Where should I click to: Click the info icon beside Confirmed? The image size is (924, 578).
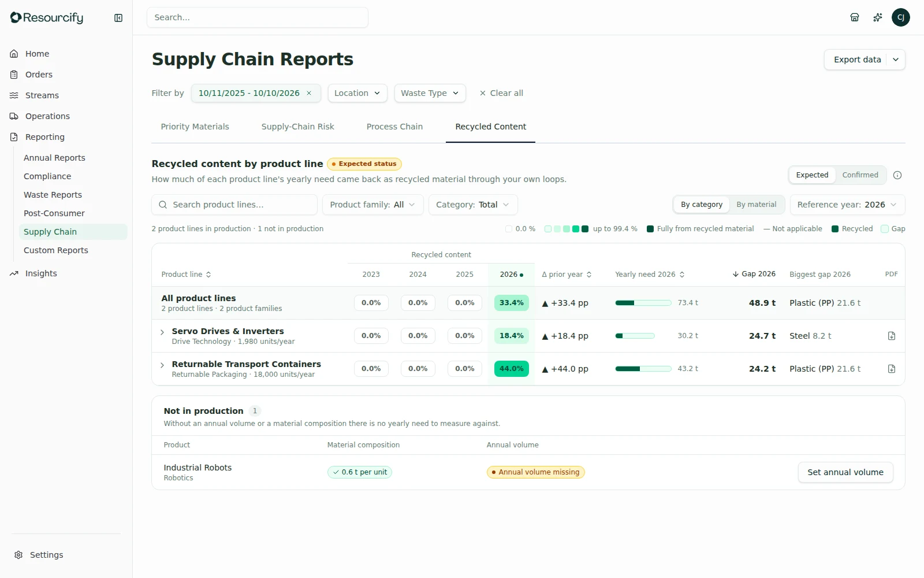tap(897, 175)
